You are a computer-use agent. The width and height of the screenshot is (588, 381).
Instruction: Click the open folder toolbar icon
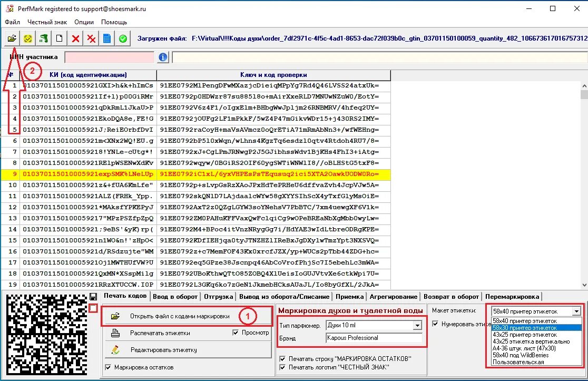click(x=12, y=38)
